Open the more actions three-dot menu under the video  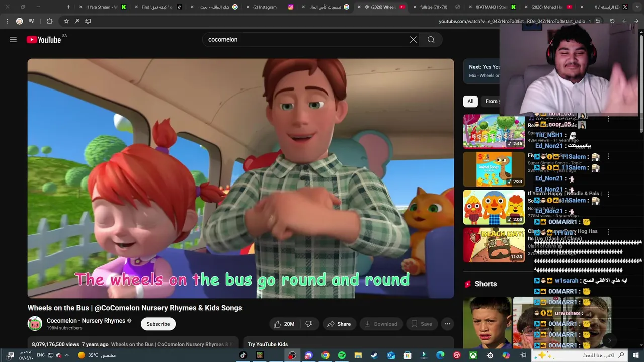pyautogui.click(x=447, y=324)
